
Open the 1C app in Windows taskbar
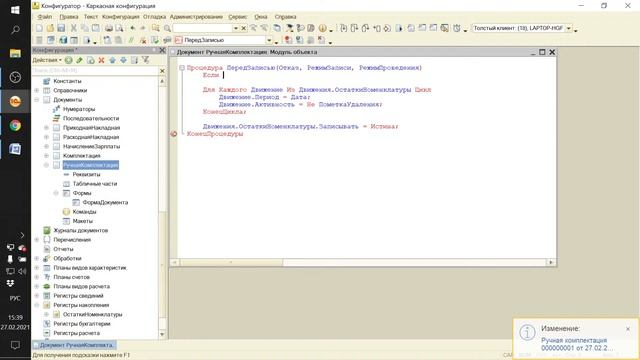coord(15,101)
